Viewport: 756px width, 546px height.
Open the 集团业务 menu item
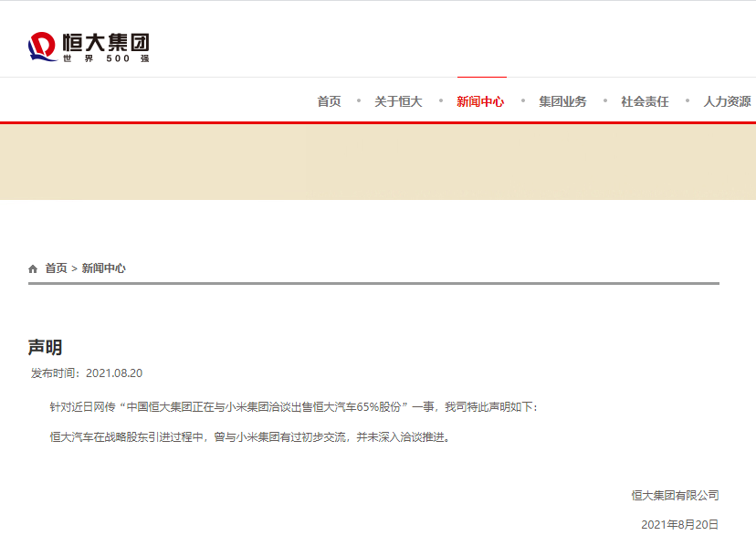pyautogui.click(x=562, y=101)
